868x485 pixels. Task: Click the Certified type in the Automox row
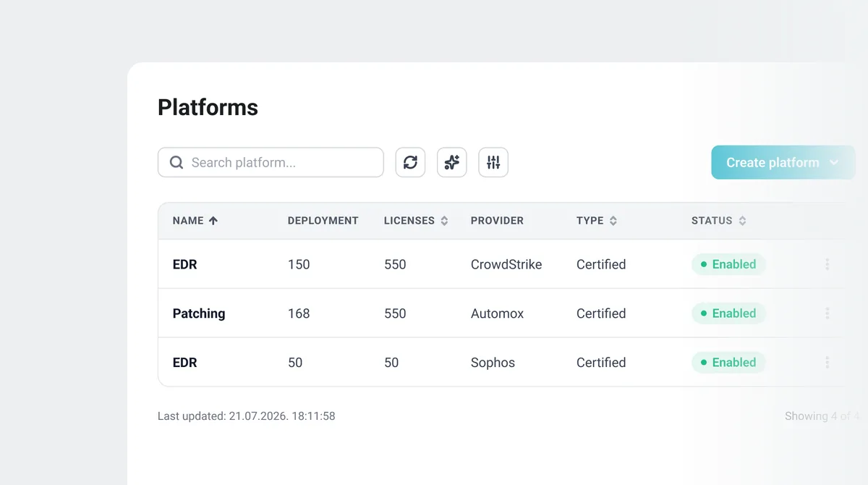[x=601, y=313]
